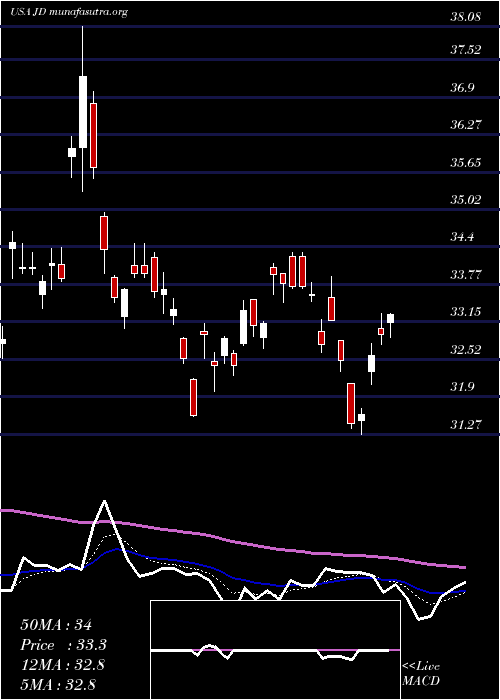Select the 31.27 price axis label

pyautogui.click(x=465, y=424)
